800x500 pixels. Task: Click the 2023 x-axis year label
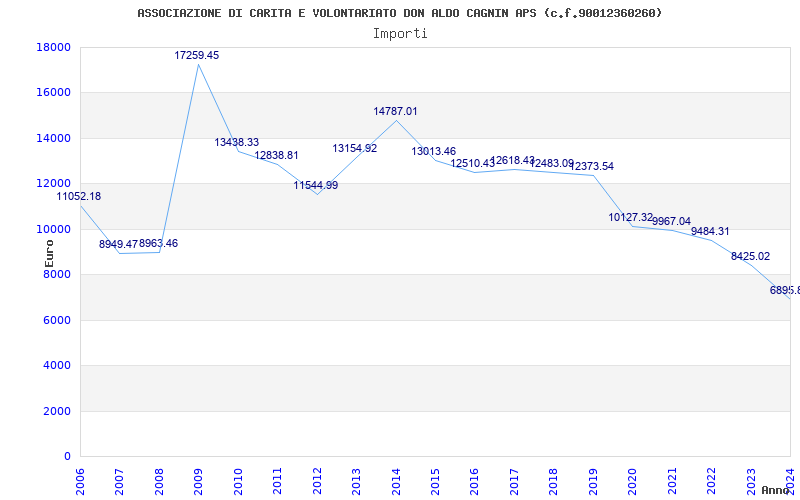pos(750,479)
